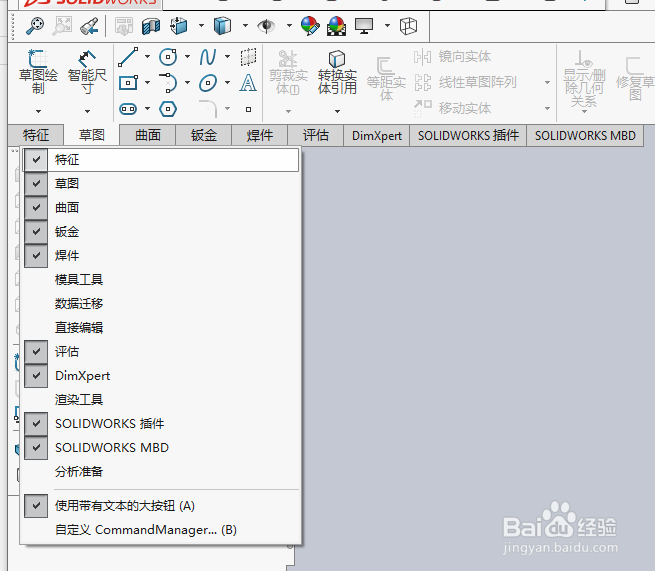Image resolution: width=655 pixels, height=571 pixels.
Task: Switch to the 钣金 tab
Action: click(204, 135)
